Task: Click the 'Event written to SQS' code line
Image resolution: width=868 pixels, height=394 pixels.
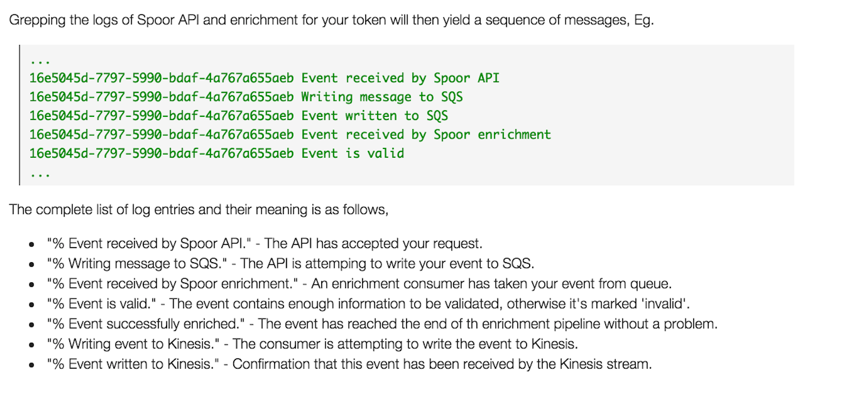Action: click(x=239, y=116)
